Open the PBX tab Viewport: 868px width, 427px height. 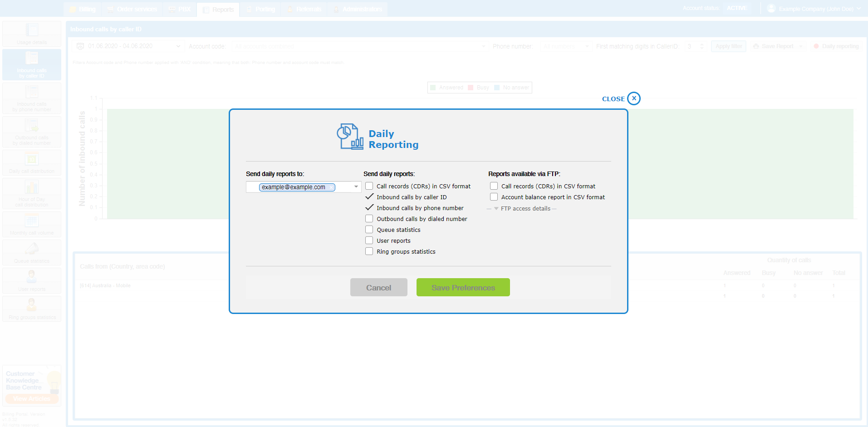(180, 9)
